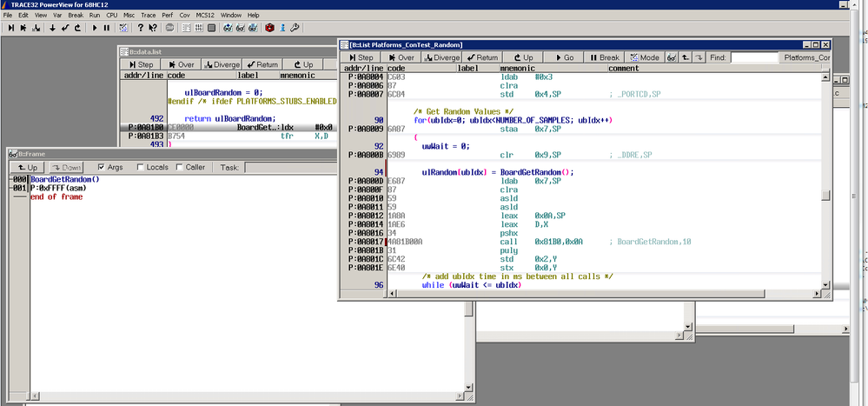Open the CPU menu

[112, 15]
